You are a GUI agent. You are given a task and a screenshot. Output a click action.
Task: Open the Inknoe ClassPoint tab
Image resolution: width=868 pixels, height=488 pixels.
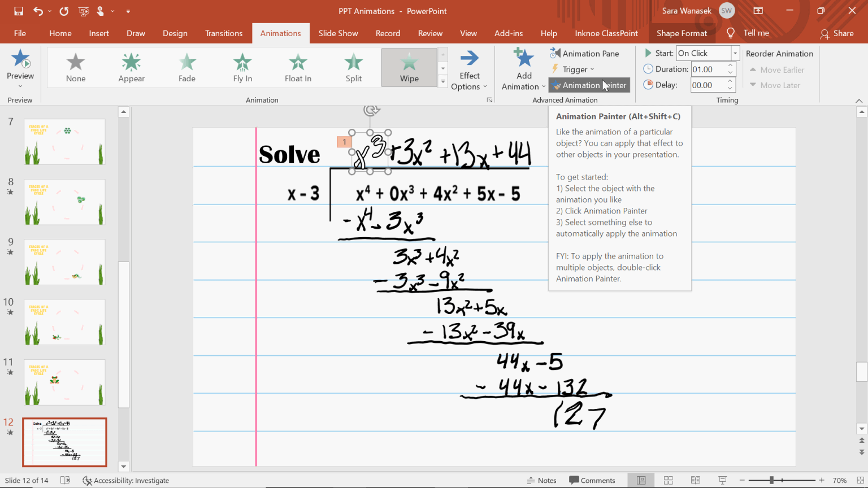[606, 33]
